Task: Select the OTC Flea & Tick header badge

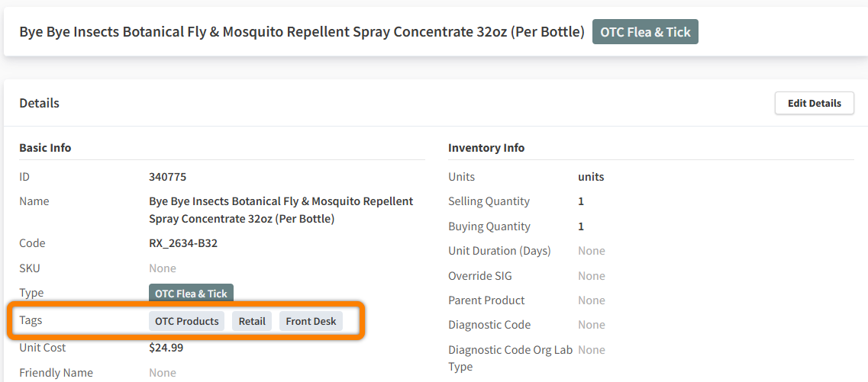Action: [x=645, y=31]
